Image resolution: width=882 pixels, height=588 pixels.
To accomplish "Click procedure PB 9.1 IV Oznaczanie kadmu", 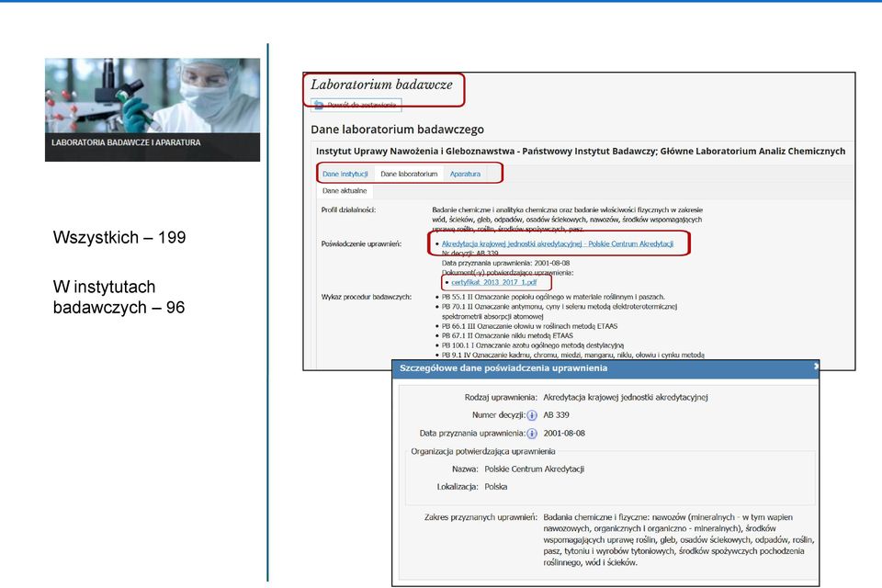I will (572, 355).
